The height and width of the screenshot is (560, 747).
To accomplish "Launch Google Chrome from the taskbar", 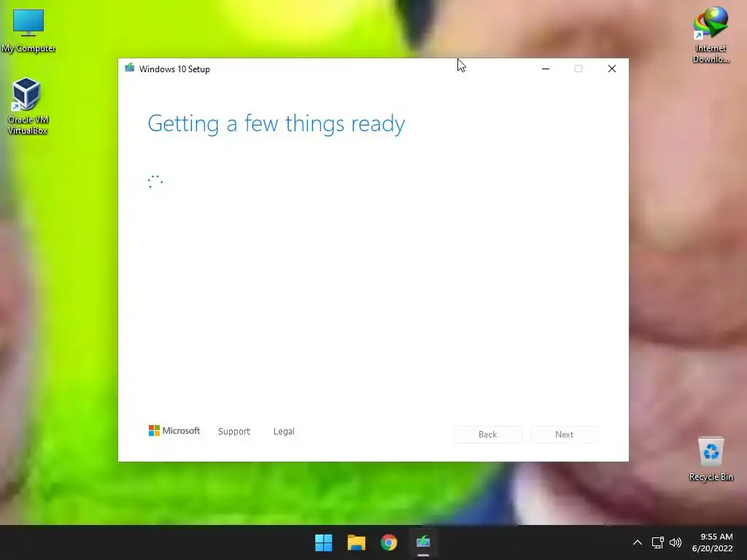I will click(x=389, y=542).
